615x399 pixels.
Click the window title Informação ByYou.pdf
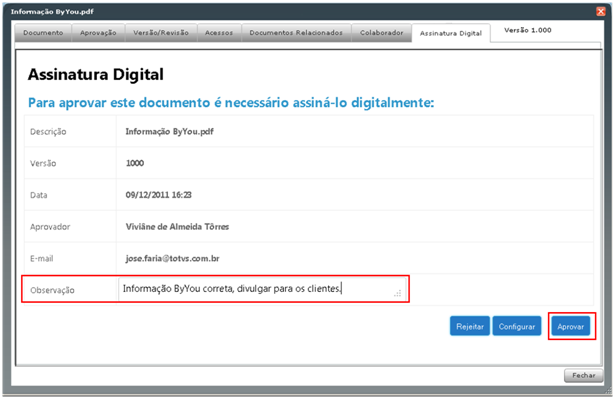click(x=52, y=11)
